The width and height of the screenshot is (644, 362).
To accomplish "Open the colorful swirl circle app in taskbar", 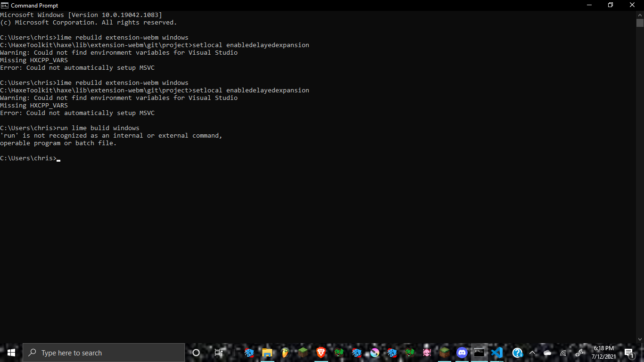I will tap(375, 353).
